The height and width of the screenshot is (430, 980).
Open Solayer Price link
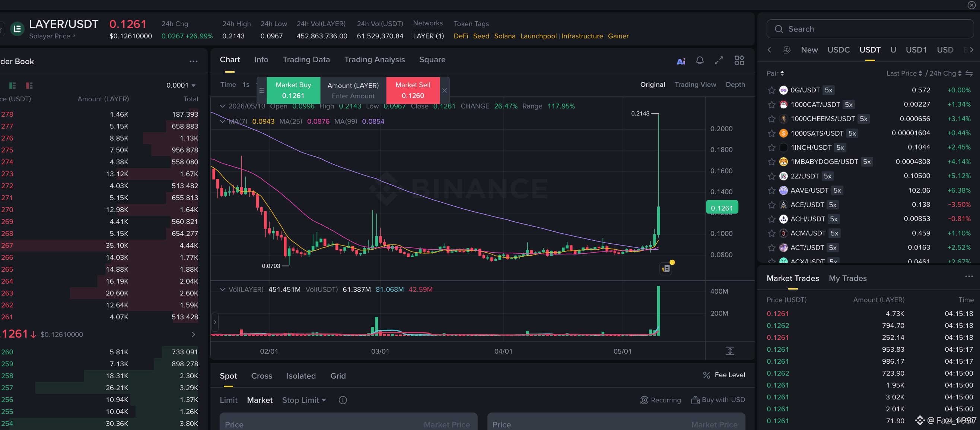(52, 36)
